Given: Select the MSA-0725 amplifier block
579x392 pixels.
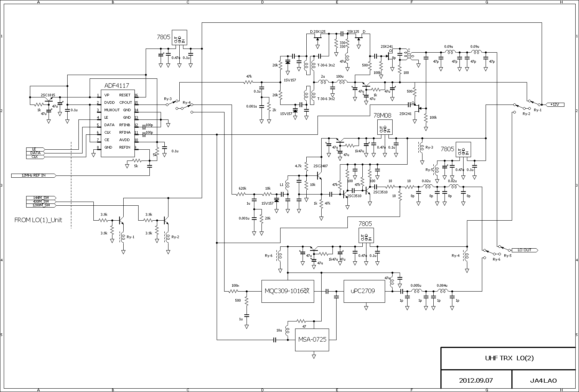Looking at the screenshot, I should [x=312, y=339].
